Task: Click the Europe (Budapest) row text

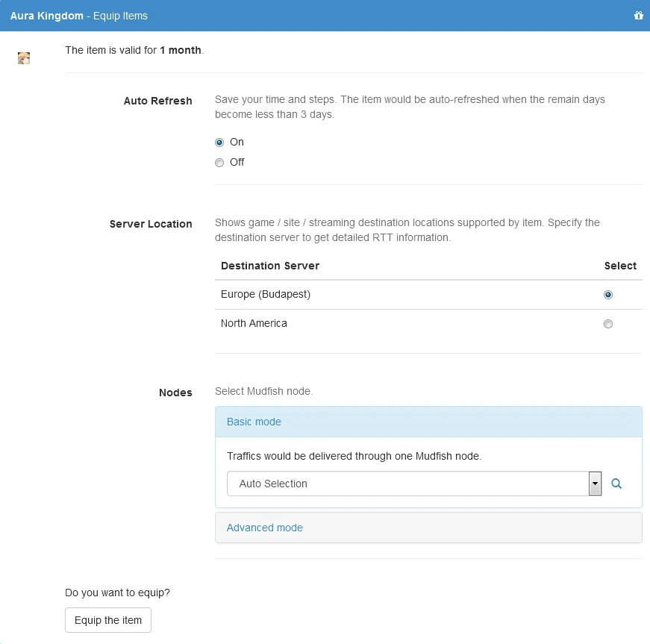Action: point(266,294)
